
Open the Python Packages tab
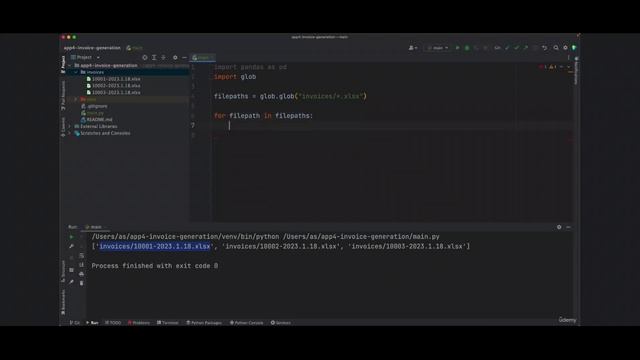204,322
